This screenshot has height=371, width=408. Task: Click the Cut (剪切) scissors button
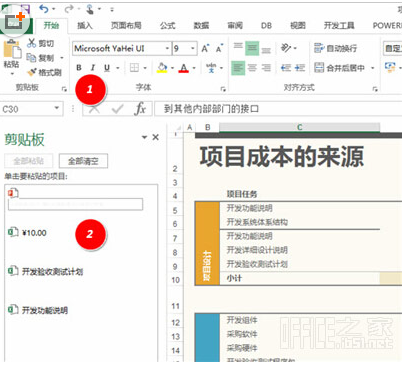[x=41, y=43]
